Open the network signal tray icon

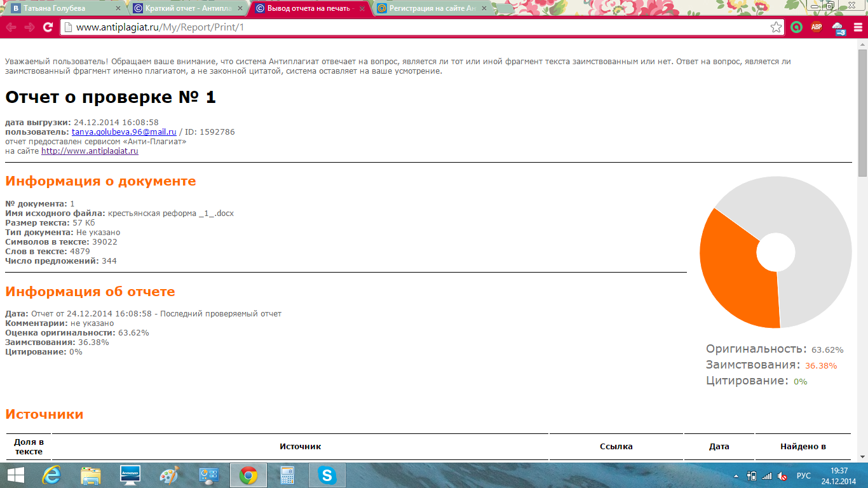767,476
